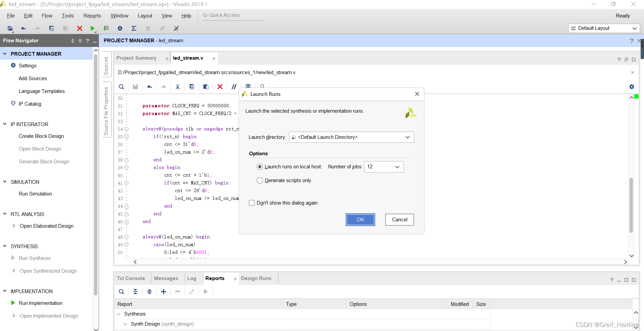Click Flow Navigator expand all icon

80,41
